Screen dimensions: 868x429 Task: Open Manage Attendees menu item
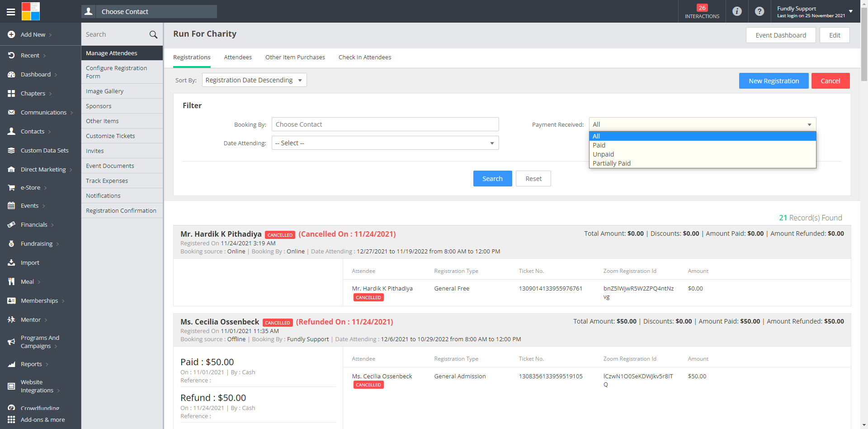pyautogui.click(x=122, y=53)
